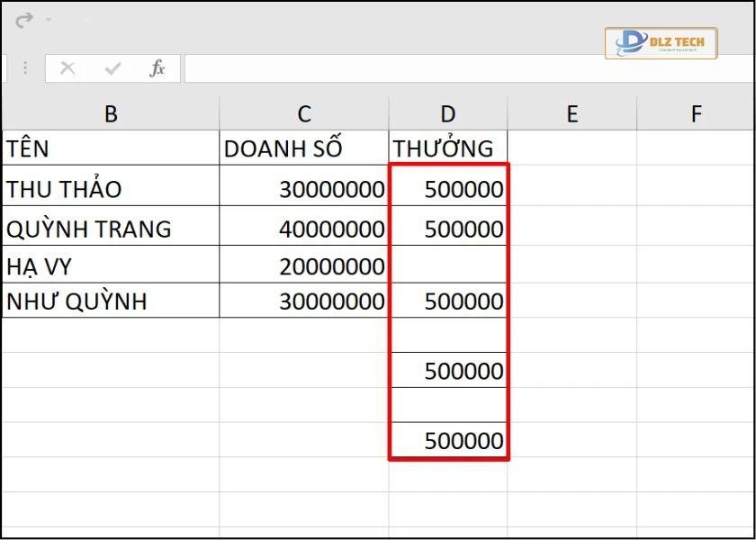The height and width of the screenshot is (540, 756).
Task: Select column C header
Action: point(304,113)
